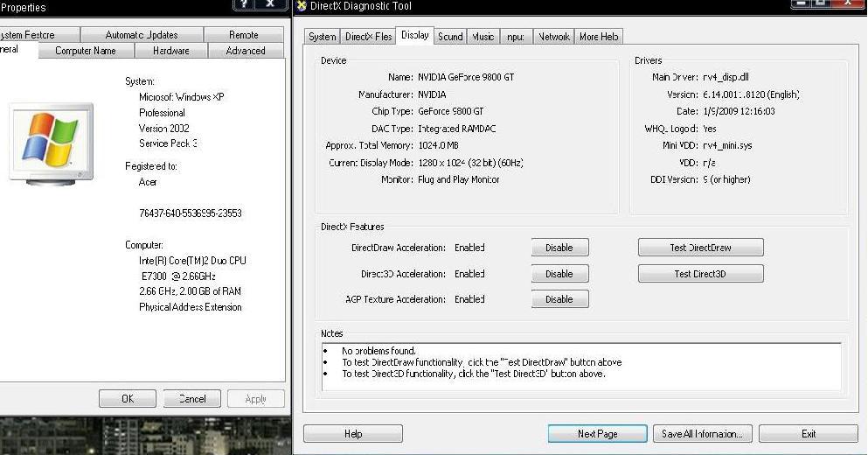Go to Next Page in DirectX tool
The image size is (868, 455).
(598, 434)
